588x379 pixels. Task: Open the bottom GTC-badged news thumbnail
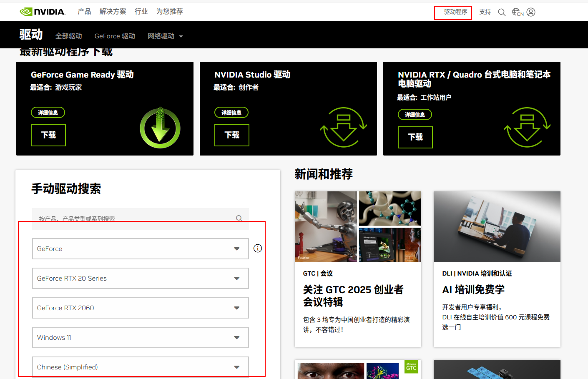pyautogui.click(x=358, y=369)
